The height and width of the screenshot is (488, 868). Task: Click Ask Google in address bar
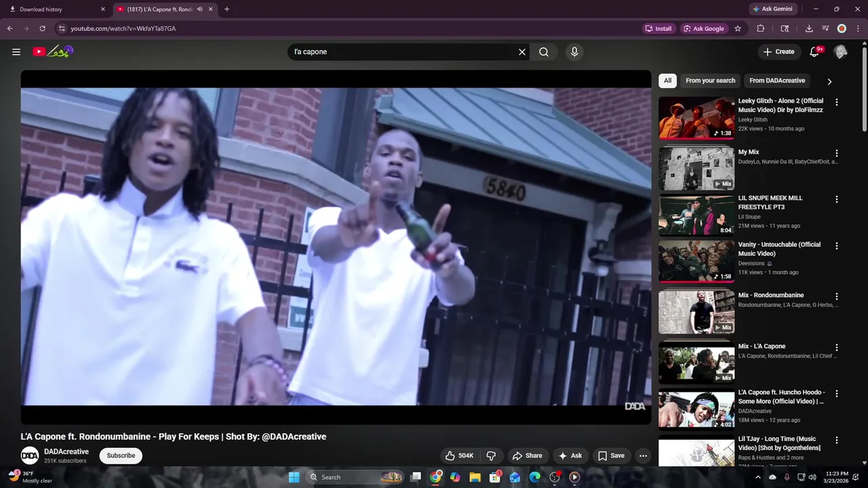coord(704,28)
